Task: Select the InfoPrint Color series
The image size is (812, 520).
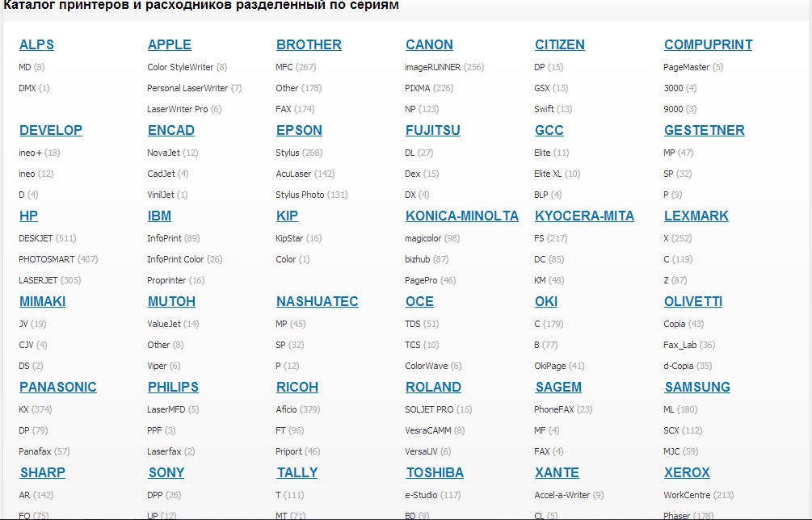Action: [x=175, y=260]
